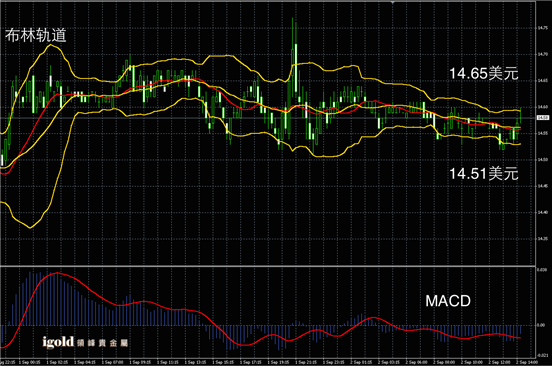552x366 pixels.
Task: Click the lower Bollinger band trough at chart start
Action: (30, 227)
